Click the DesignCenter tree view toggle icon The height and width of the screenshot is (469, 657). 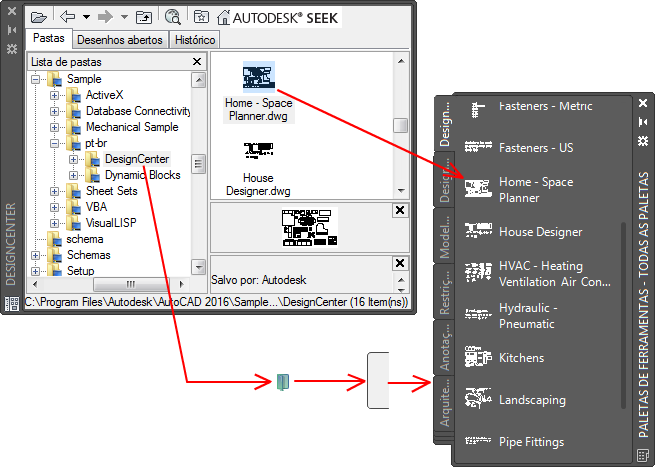(12, 304)
